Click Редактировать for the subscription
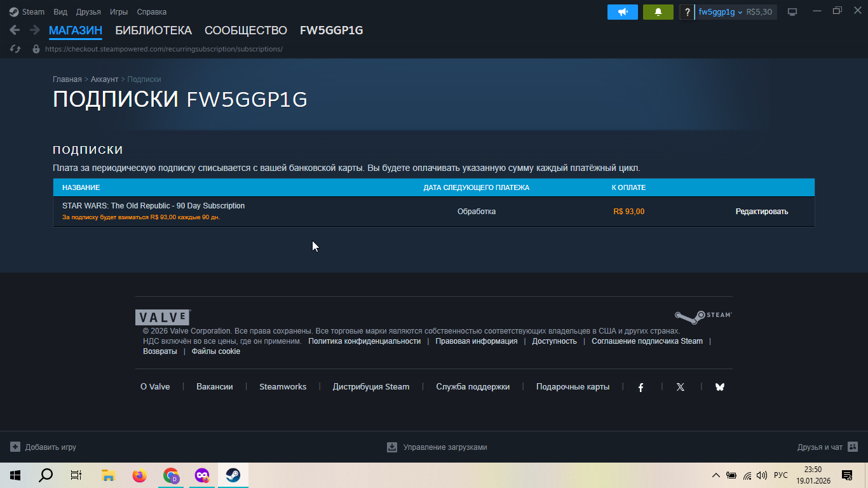This screenshot has width=868, height=488. [x=762, y=212]
